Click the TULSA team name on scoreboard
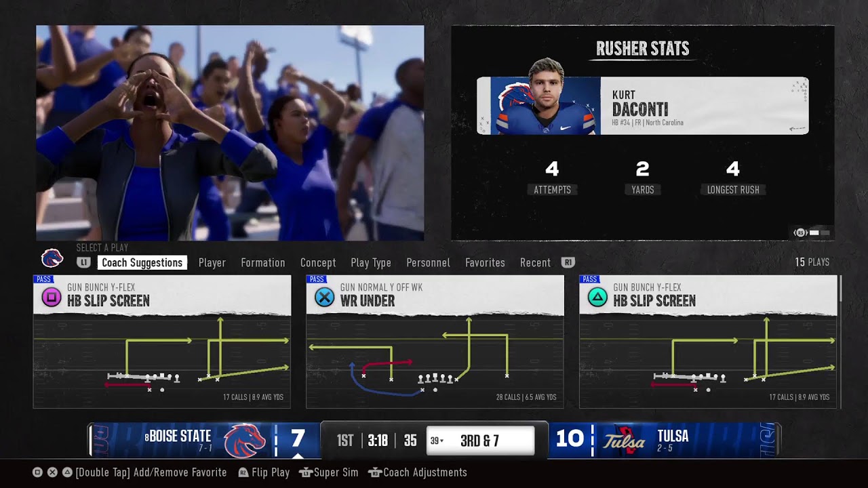This screenshot has height=488, width=868. tap(673, 436)
